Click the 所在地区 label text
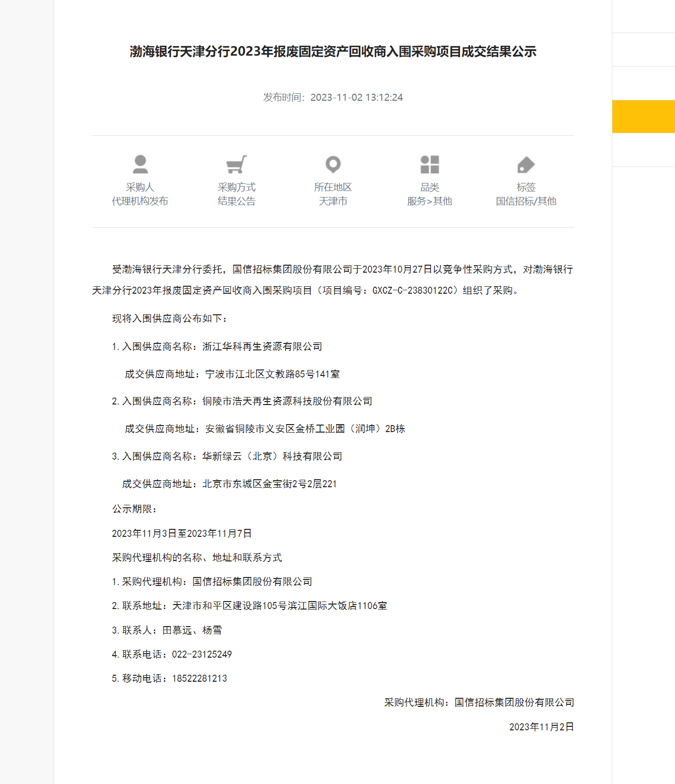This screenshot has width=675, height=784. click(333, 187)
